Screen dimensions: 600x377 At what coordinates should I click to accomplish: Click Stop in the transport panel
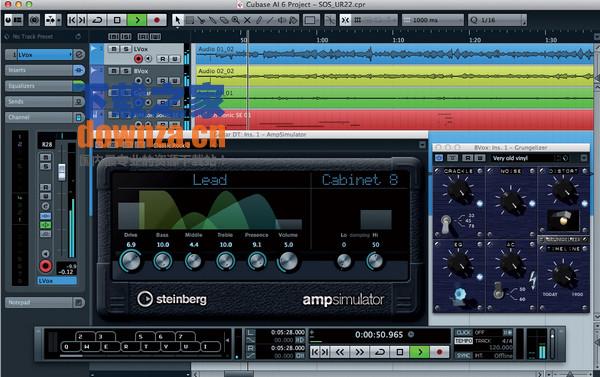[400, 352]
